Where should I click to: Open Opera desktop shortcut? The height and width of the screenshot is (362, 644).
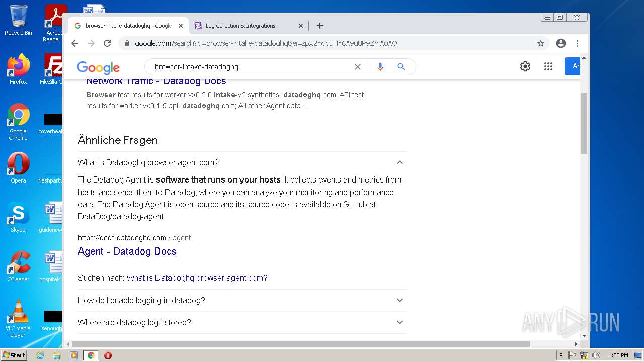(x=18, y=168)
